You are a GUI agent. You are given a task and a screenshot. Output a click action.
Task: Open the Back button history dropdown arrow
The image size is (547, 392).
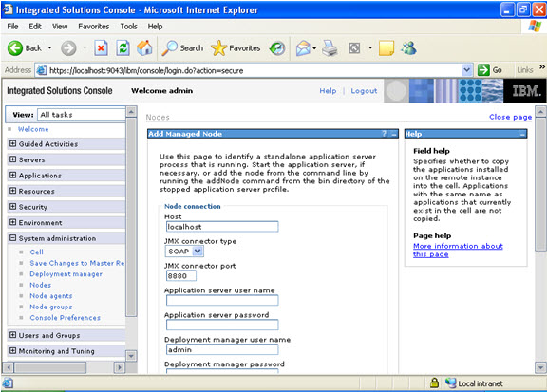(49, 47)
